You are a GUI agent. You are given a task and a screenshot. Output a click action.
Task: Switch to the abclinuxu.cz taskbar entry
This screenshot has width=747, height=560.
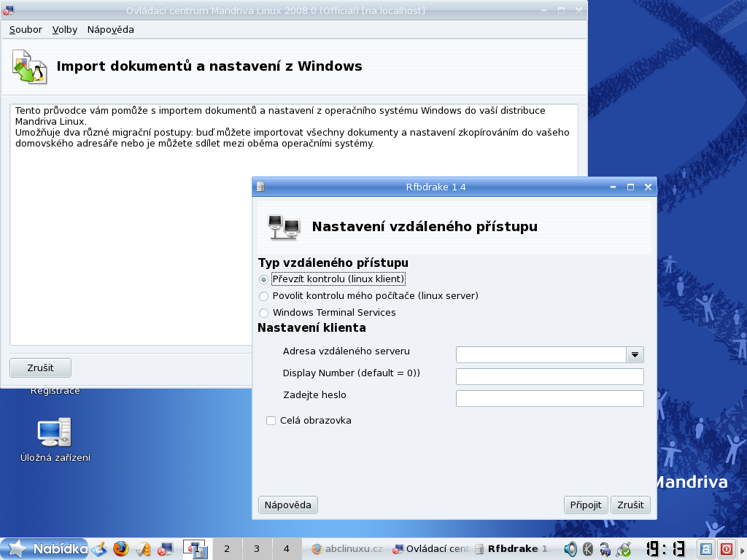point(347,549)
